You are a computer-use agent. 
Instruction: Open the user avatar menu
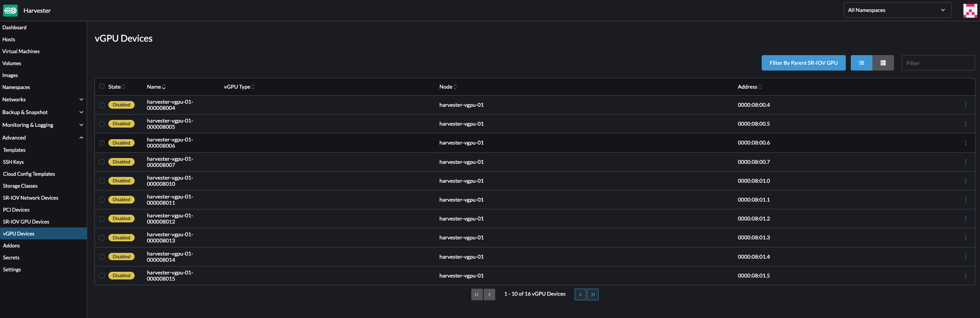point(970,10)
